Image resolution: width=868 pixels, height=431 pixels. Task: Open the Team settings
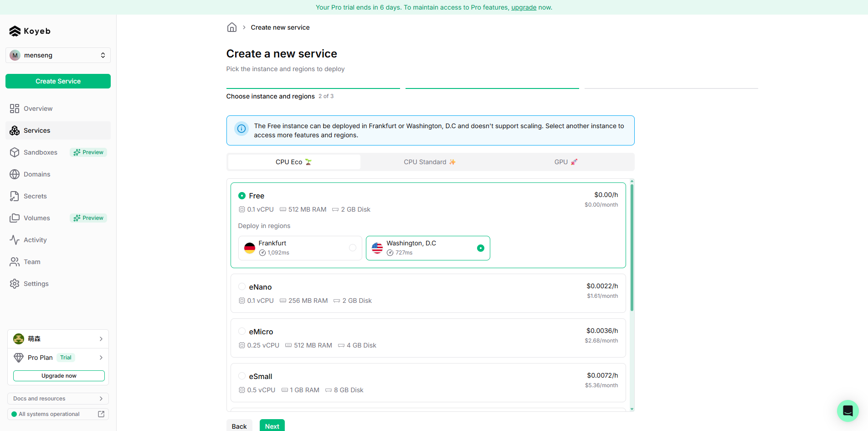[x=31, y=261]
